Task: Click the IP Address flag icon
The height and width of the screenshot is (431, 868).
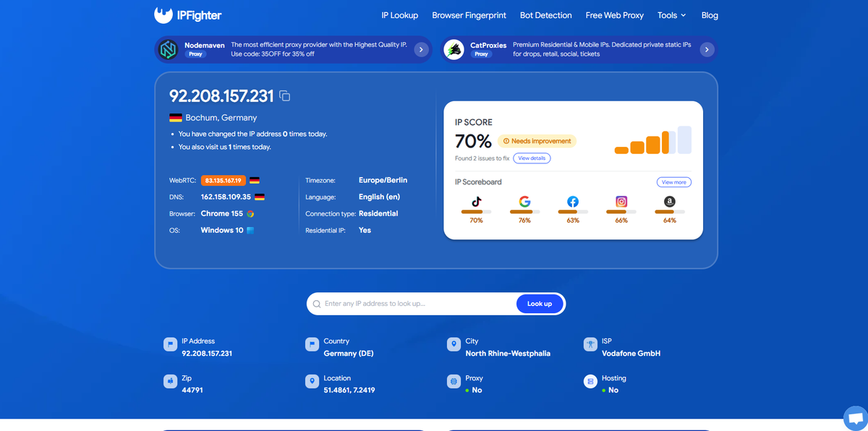Action: (170, 344)
